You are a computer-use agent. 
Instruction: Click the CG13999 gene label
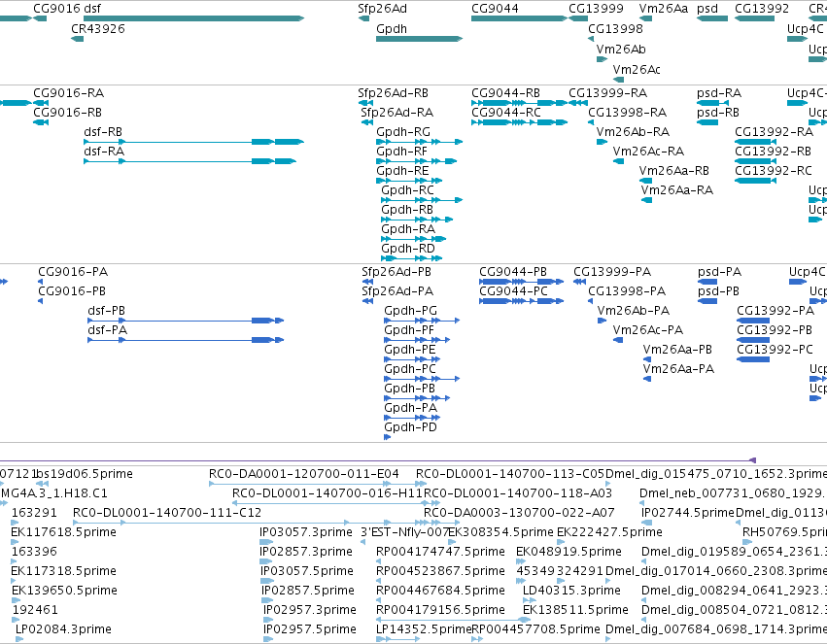click(596, 9)
